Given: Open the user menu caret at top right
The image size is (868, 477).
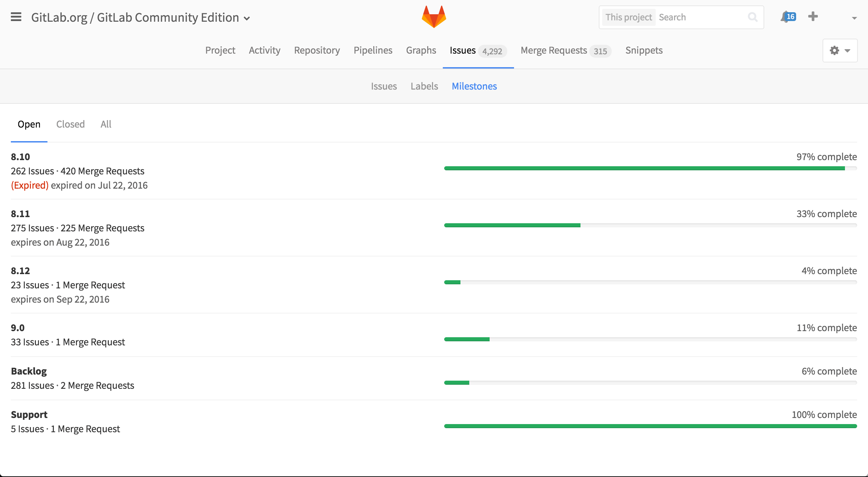Looking at the screenshot, I should tap(854, 18).
